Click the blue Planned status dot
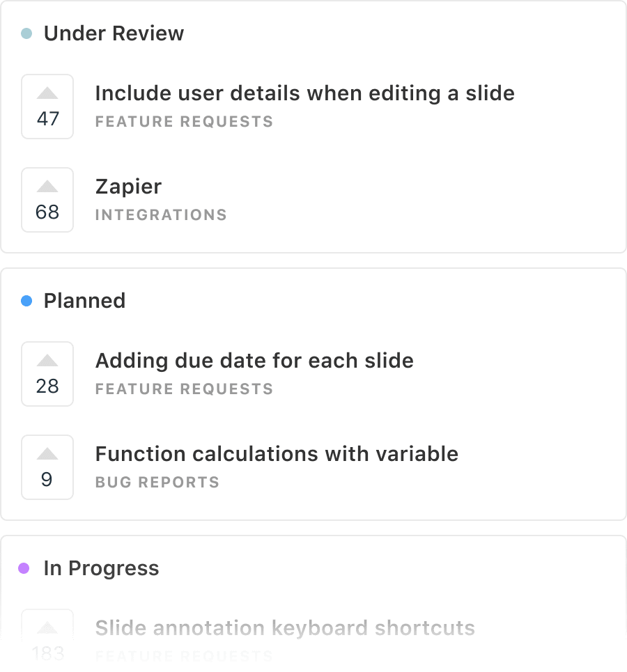Image resolution: width=627 pixels, height=672 pixels. coord(26,301)
